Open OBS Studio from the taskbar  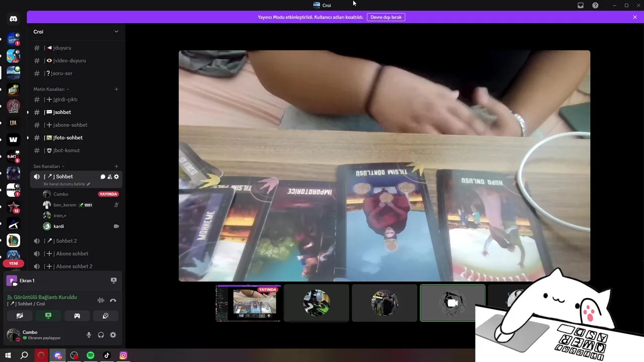(74, 355)
